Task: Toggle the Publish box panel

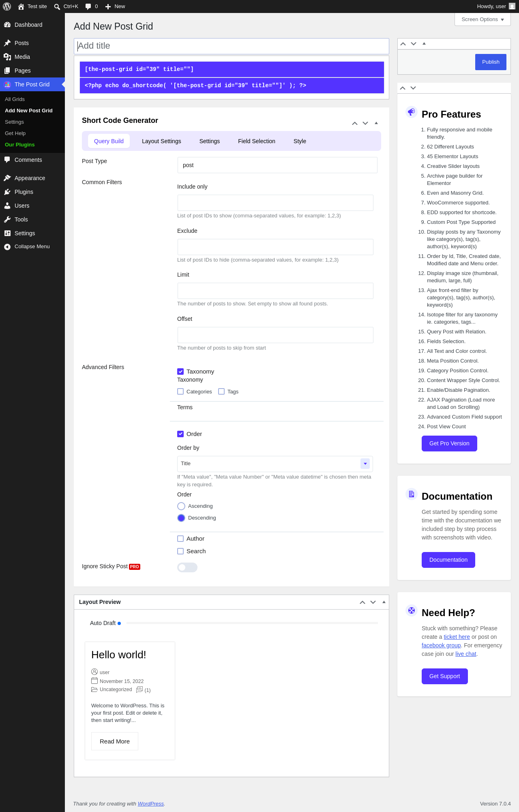Action: [424, 43]
